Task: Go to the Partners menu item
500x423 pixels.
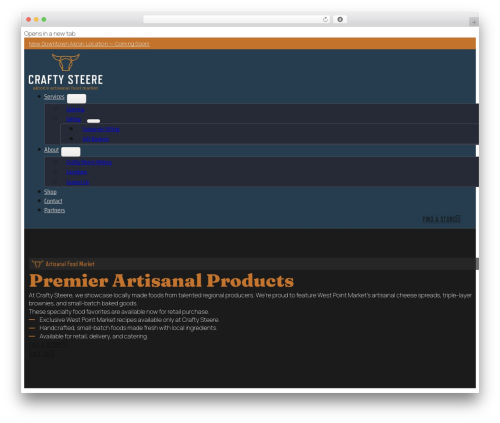Action: click(x=54, y=210)
